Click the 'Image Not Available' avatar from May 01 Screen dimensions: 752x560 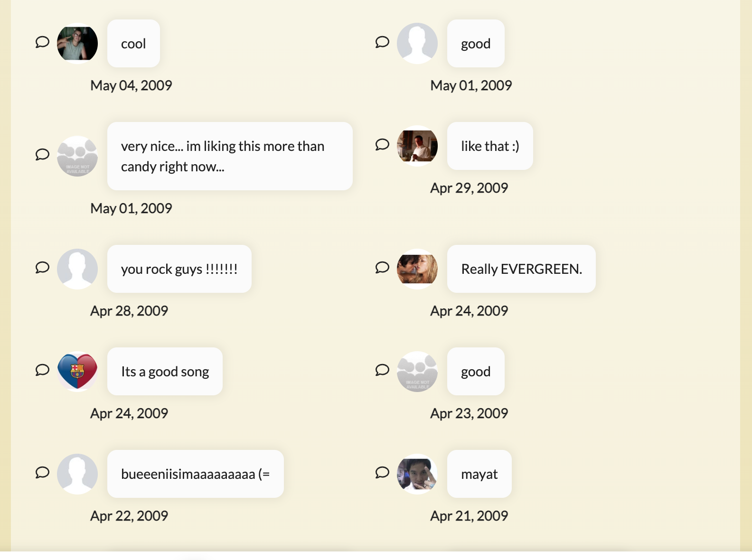click(x=77, y=156)
